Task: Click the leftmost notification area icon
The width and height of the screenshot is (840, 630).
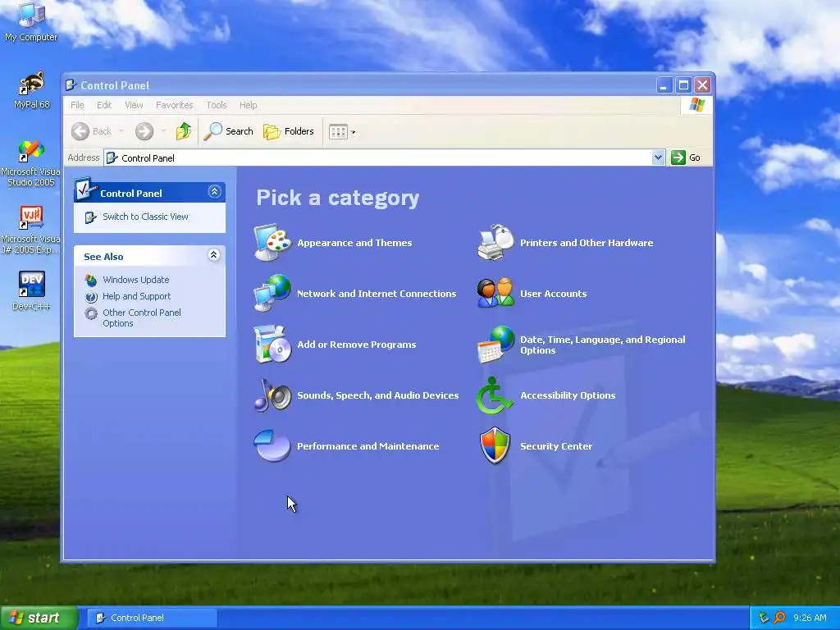Action: [764, 618]
